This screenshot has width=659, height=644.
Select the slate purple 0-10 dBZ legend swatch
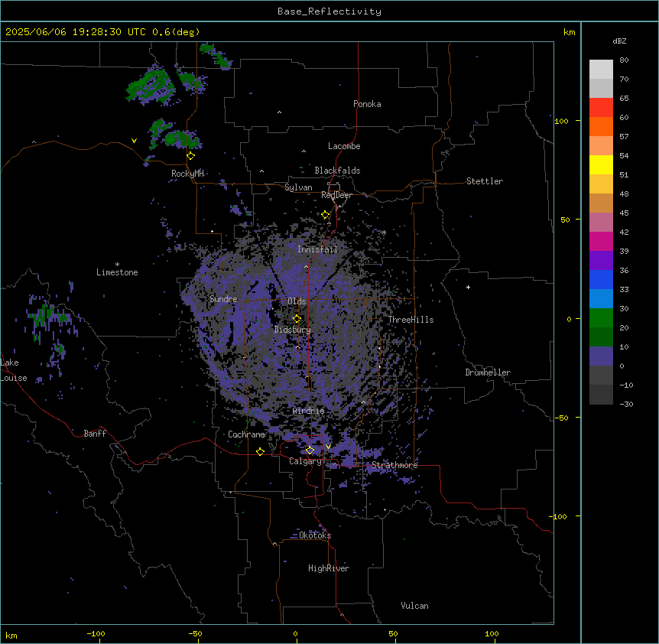[x=601, y=356]
